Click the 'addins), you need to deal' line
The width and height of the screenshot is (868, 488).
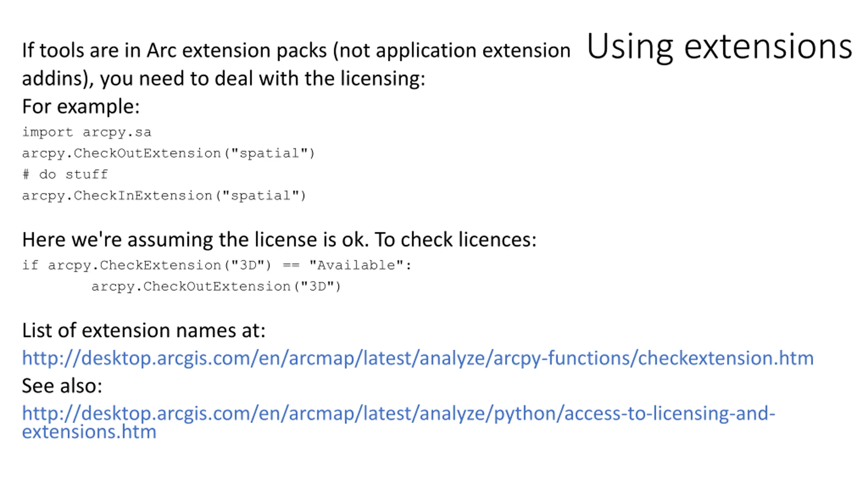click(223, 79)
